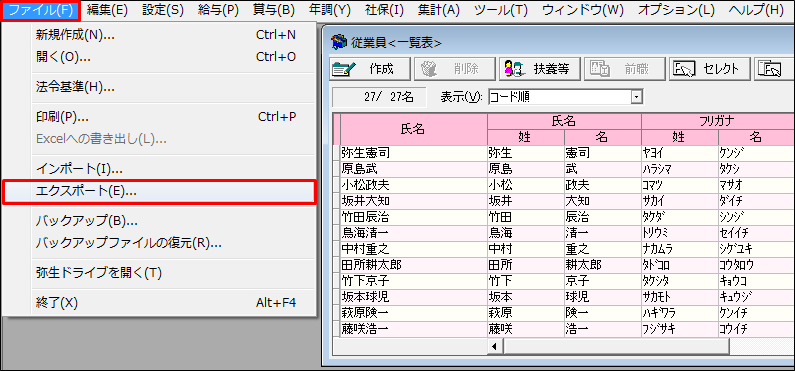Screen dimensions: 795x371
Task: Select エクスポート(E)... menu entry
Action: (160, 192)
